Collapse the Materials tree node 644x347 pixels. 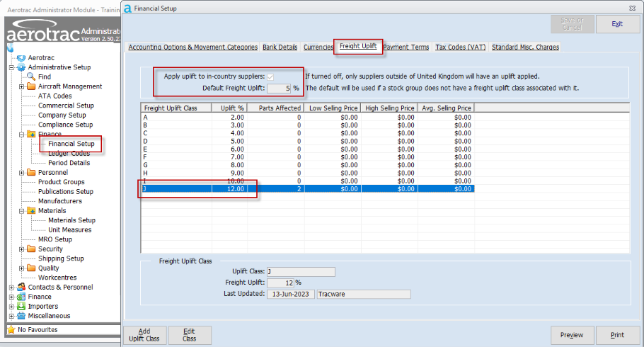pos(22,211)
